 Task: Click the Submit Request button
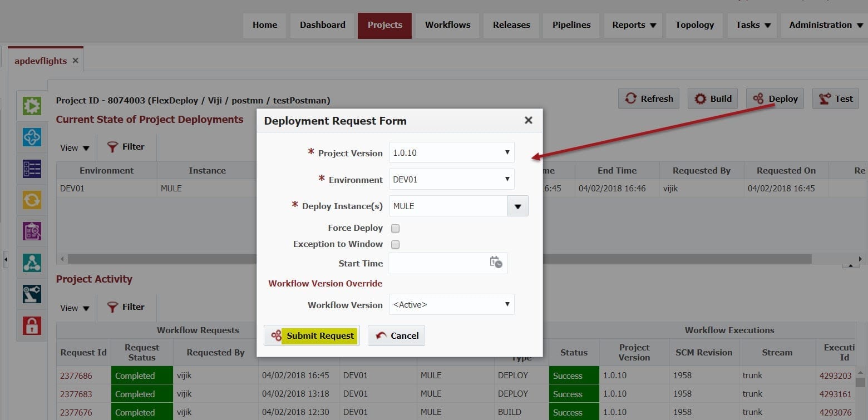click(312, 335)
